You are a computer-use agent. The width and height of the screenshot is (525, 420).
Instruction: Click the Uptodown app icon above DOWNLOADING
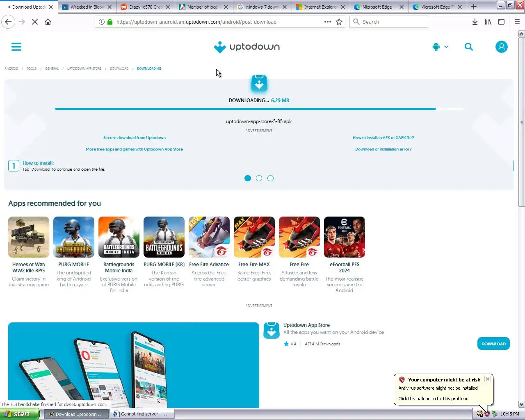[259, 84]
